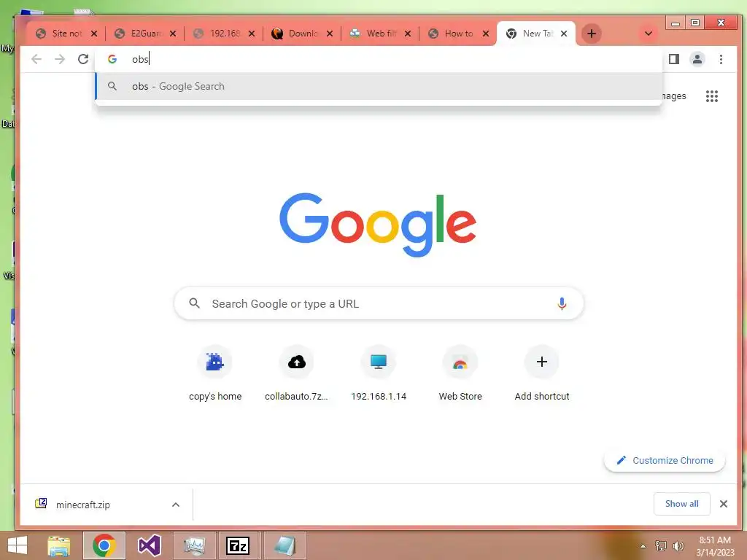Expand the tab search dropdown
Viewport: 747px width, 560px height.
click(x=648, y=34)
